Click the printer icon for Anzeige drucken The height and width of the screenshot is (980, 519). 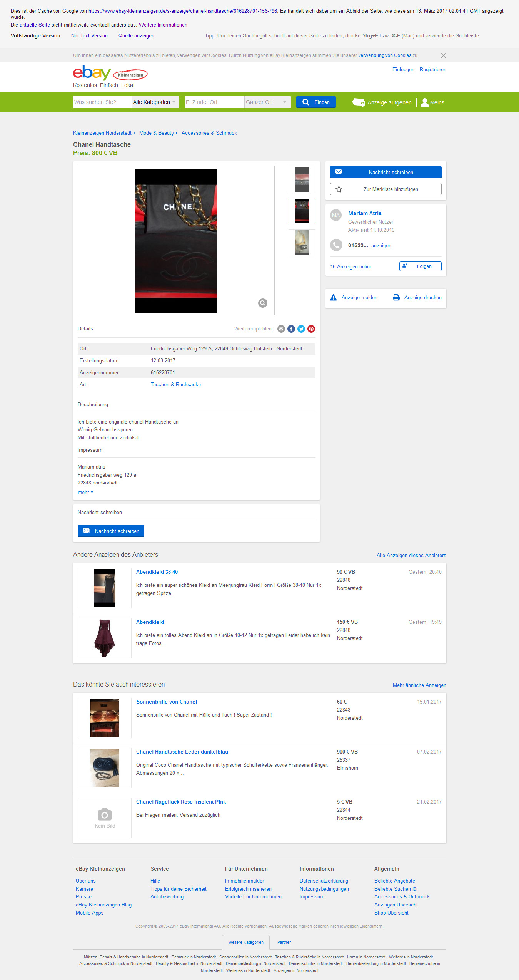click(x=396, y=298)
